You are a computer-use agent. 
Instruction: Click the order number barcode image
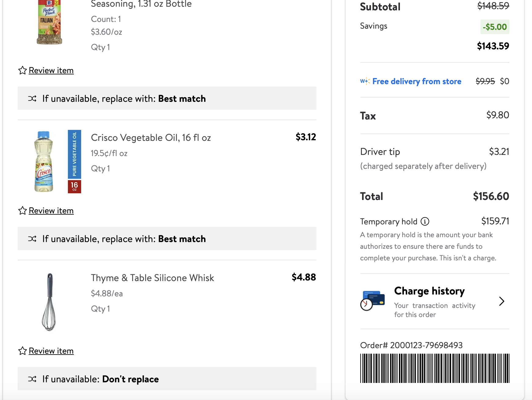coord(435,368)
